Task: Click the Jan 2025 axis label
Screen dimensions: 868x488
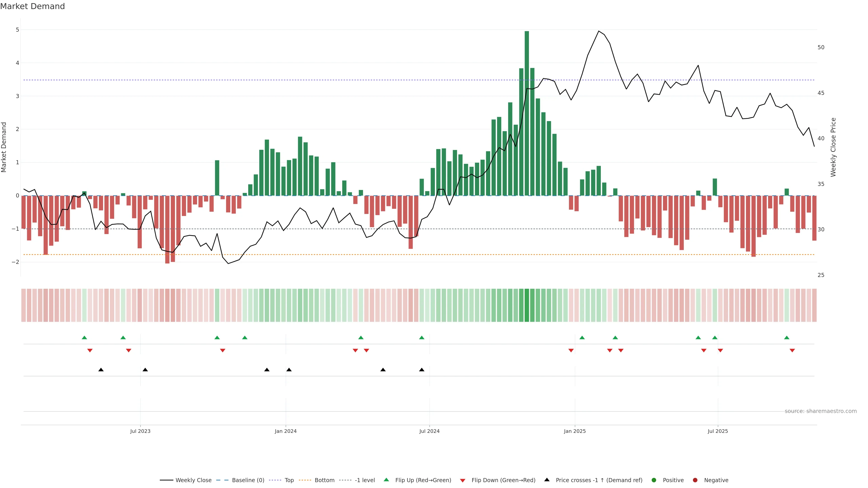Action: coord(575,431)
